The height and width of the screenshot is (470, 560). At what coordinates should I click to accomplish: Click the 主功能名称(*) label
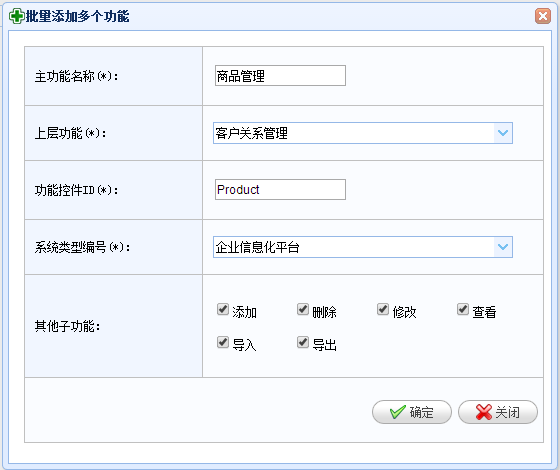pos(76,76)
